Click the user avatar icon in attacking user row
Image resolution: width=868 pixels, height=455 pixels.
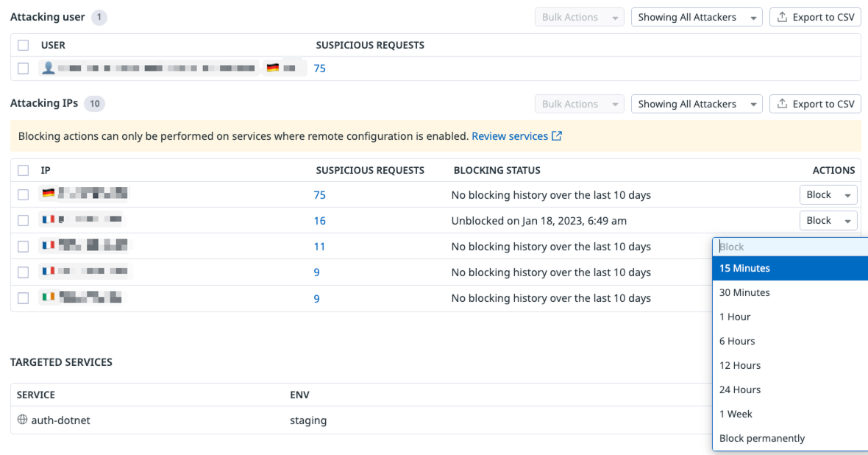coord(48,68)
